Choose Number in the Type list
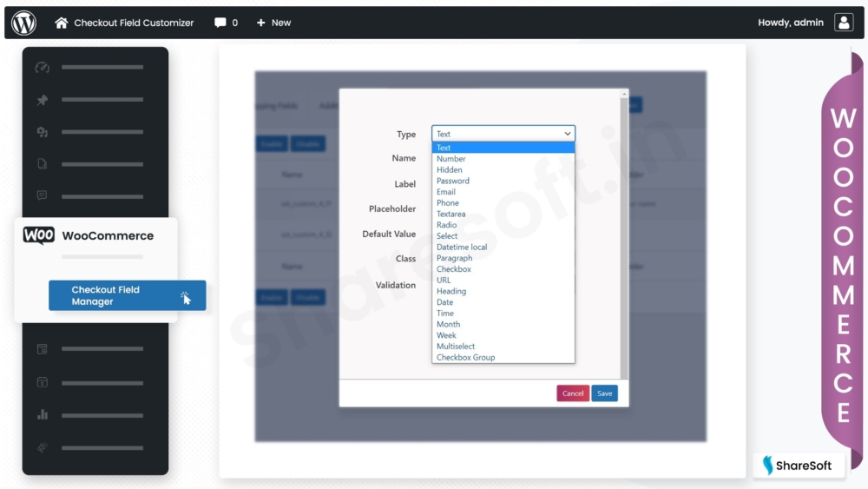Viewport: 868px width, 489px height. pyautogui.click(x=503, y=158)
